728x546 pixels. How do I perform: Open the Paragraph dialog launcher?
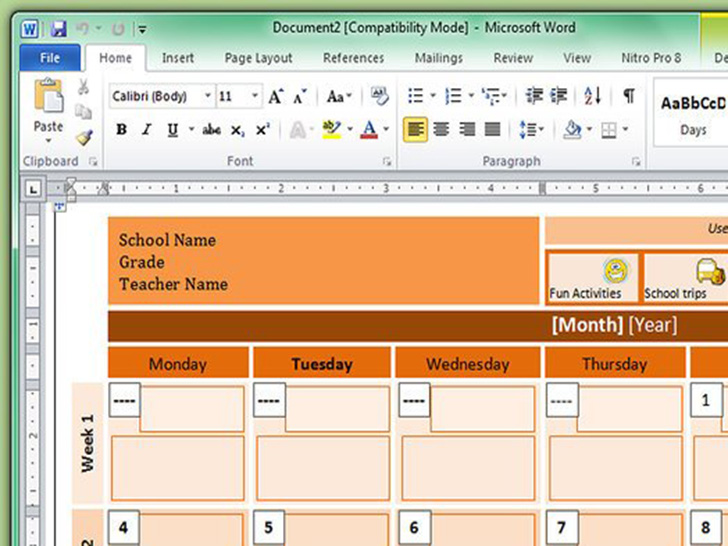click(636, 161)
